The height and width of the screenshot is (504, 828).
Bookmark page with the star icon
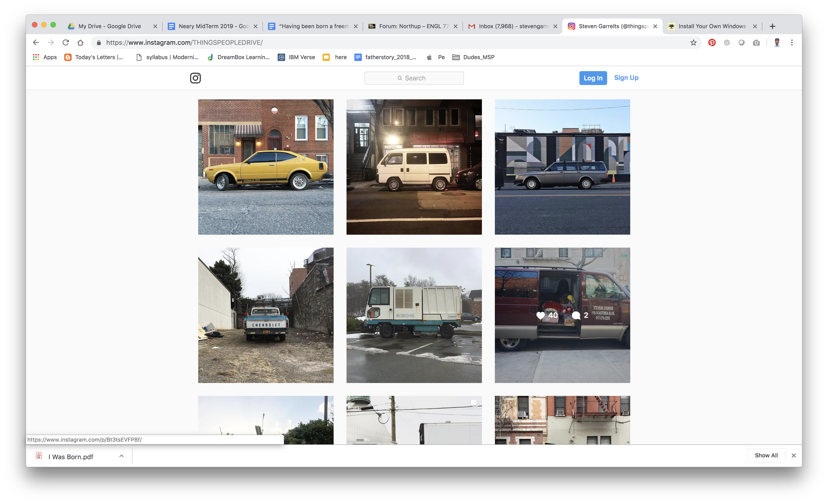point(693,43)
